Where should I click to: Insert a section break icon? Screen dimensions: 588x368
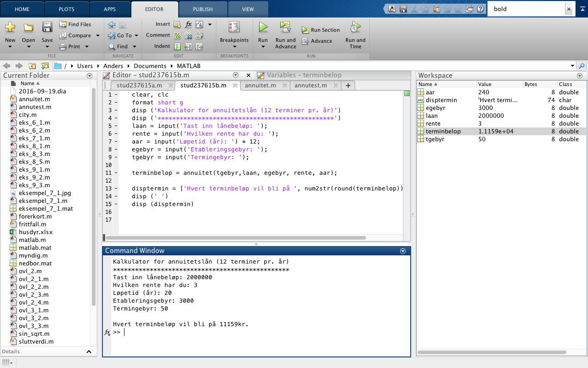pos(177,24)
